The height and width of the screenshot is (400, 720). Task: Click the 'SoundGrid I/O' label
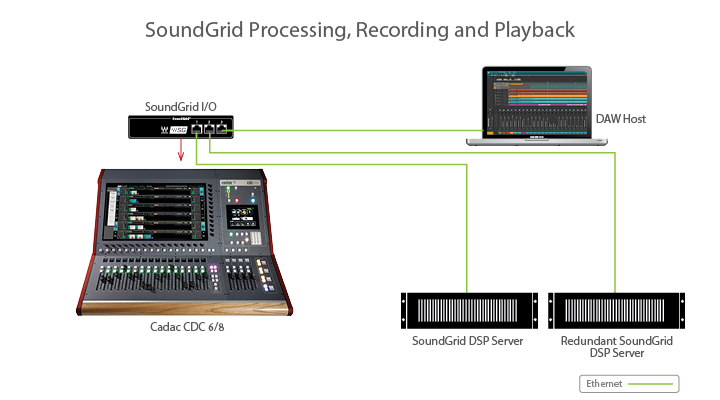[180, 107]
